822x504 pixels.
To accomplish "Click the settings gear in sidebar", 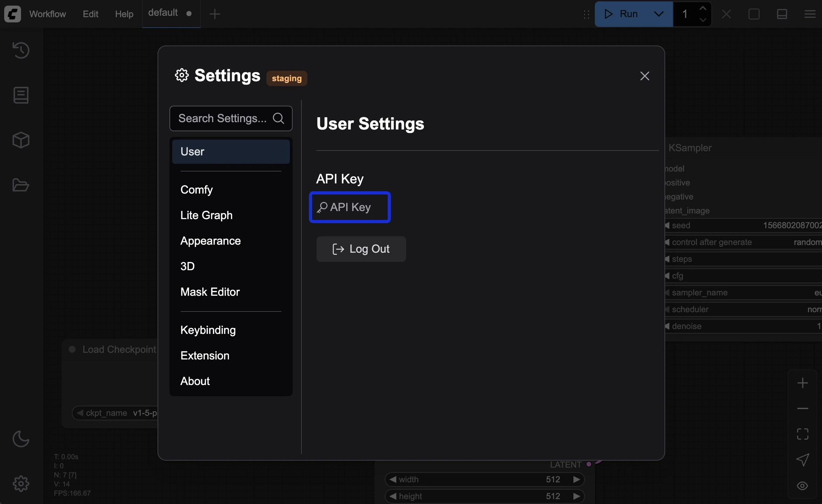I will 21,484.
